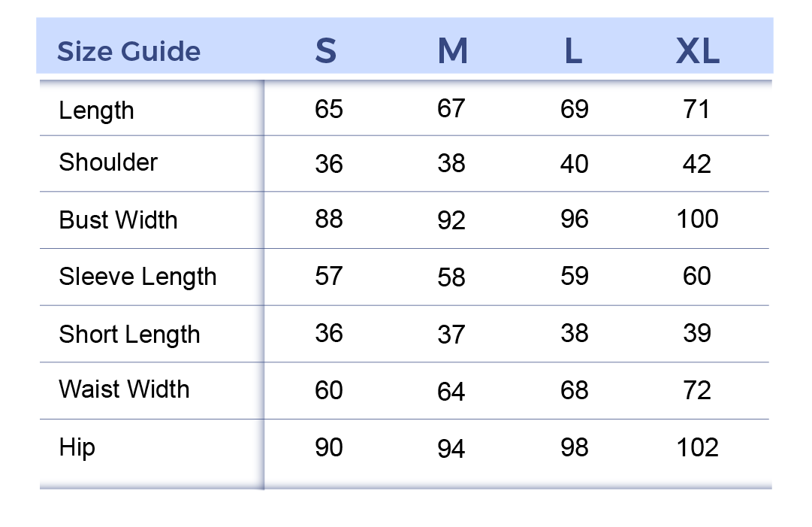Click Sleeve Length value 59 for L
This screenshot has width=812, height=527.
point(575,276)
